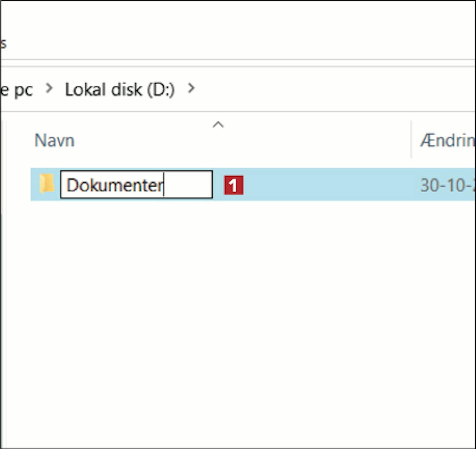
Task: Click the red number 1 badge
Action: pos(234,185)
